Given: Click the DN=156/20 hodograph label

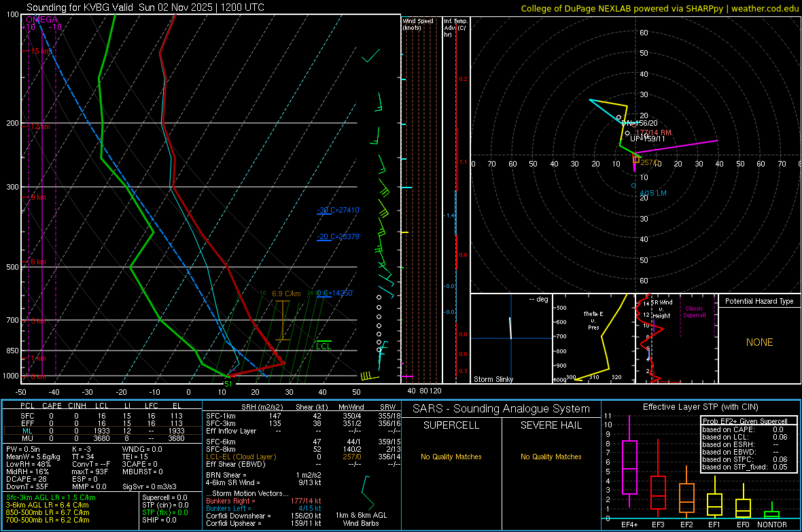Looking at the screenshot, I should point(640,123).
